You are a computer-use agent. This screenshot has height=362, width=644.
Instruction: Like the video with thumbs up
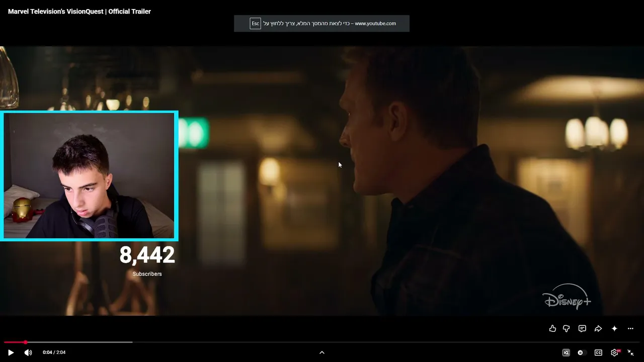point(552,328)
